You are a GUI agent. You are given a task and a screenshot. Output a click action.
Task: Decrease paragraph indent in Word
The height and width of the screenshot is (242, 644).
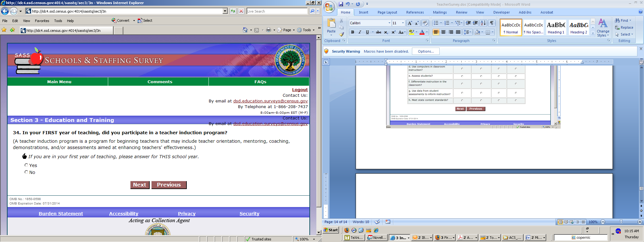468,23
